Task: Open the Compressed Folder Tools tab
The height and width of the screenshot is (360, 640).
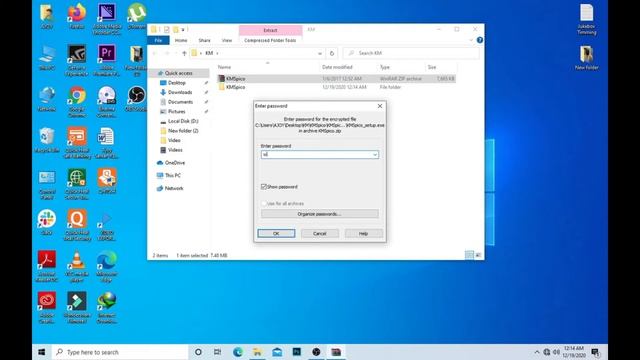Action: click(x=270, y=40)
